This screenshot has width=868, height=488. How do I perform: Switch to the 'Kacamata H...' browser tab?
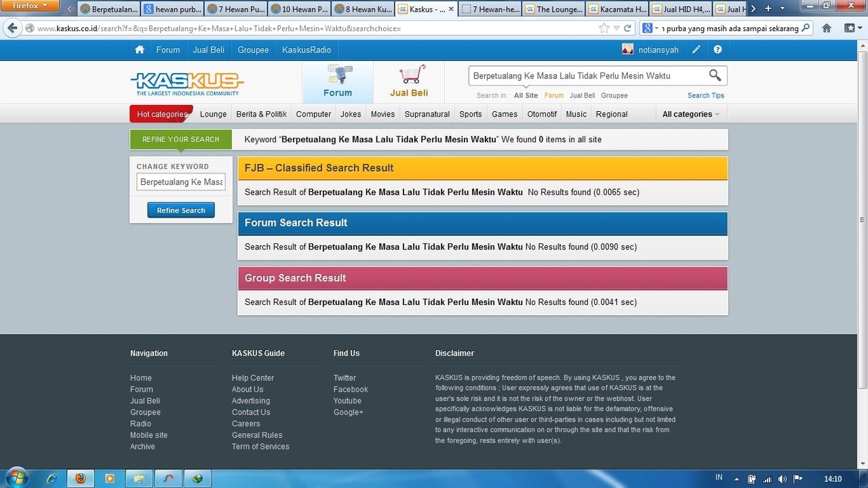pyautogui.click(x=617, y=9)
